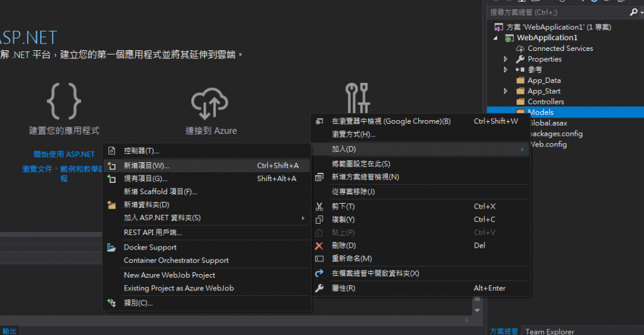Choose Existing Project as Azure WebJob
This screenshot has height=335, width=644.
point(207,288)
